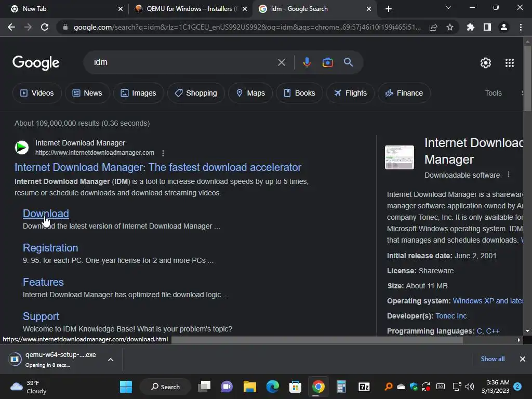Screen dimensions: 532x399
Task: Open File Explorer from the taskbar
Action: (250, 387)
